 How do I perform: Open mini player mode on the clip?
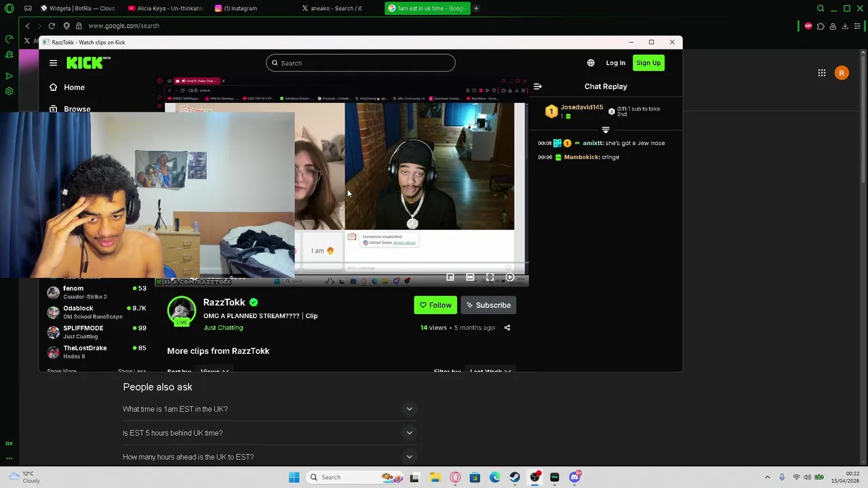pos(450,277)
